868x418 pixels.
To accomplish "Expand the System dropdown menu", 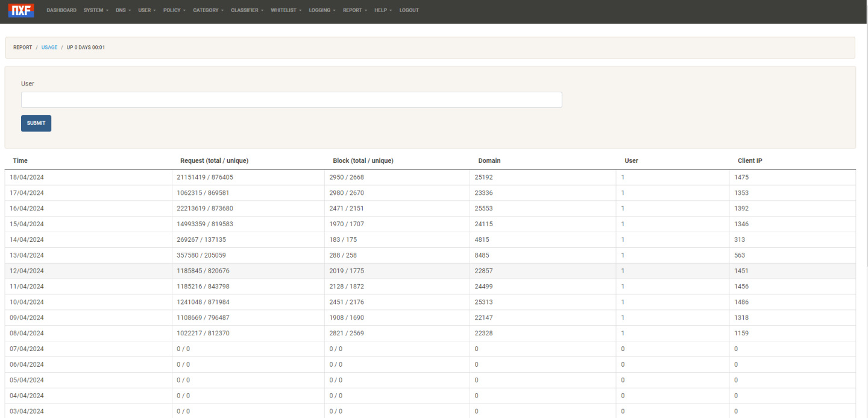I will tap(96, 10).
